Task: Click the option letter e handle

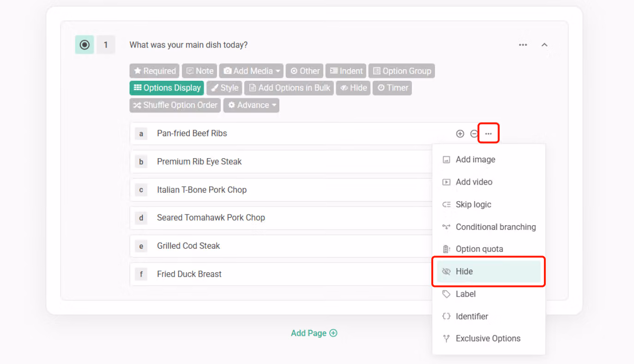Action: click(x=141, y=246)
